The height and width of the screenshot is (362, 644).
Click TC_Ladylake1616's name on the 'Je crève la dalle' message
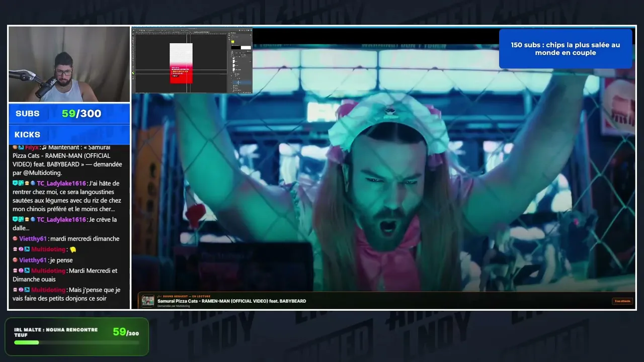(x=61, y=220)
